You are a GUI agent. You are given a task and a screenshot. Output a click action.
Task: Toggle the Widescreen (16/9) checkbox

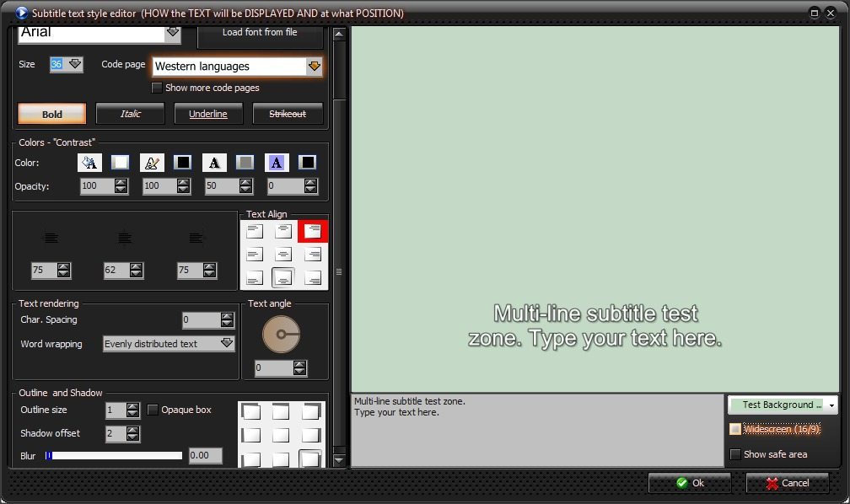point(736,430)
